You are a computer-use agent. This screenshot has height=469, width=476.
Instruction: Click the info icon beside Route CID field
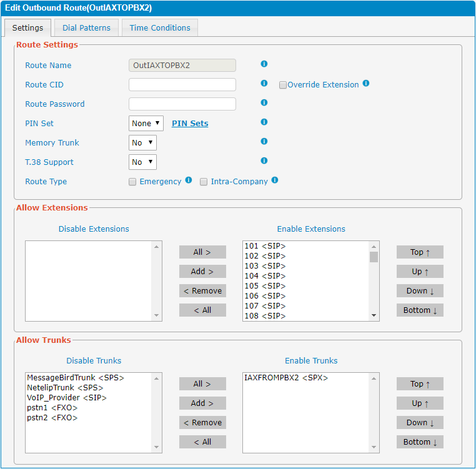coord(264,84)
